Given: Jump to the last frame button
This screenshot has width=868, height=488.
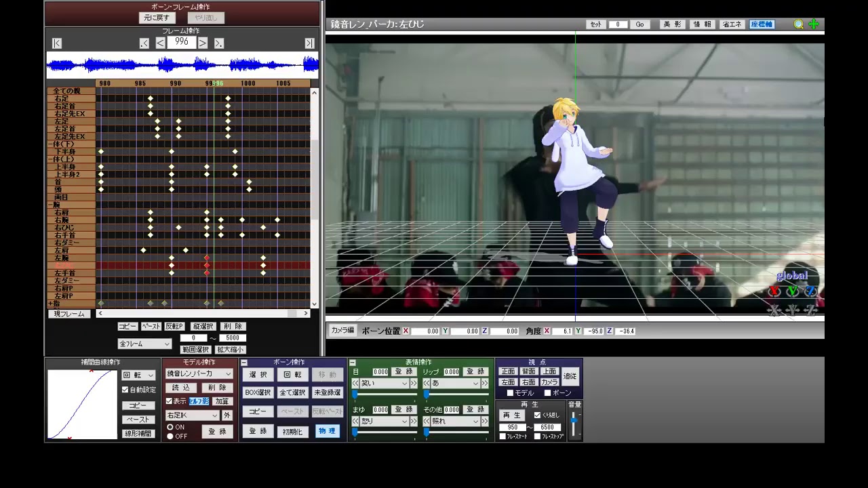Looking at the screenshot, I should coord(309,43).
